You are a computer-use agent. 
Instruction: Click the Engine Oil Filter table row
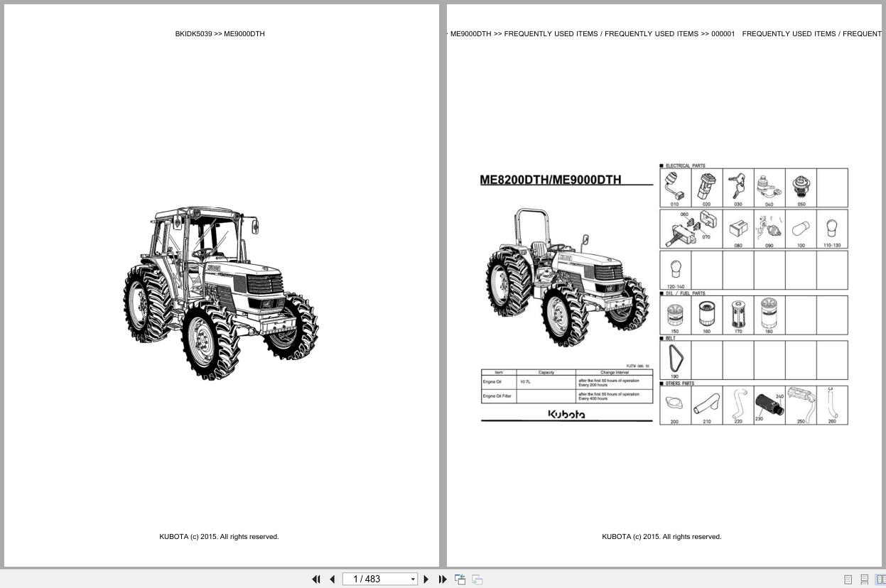click(567, 396)
